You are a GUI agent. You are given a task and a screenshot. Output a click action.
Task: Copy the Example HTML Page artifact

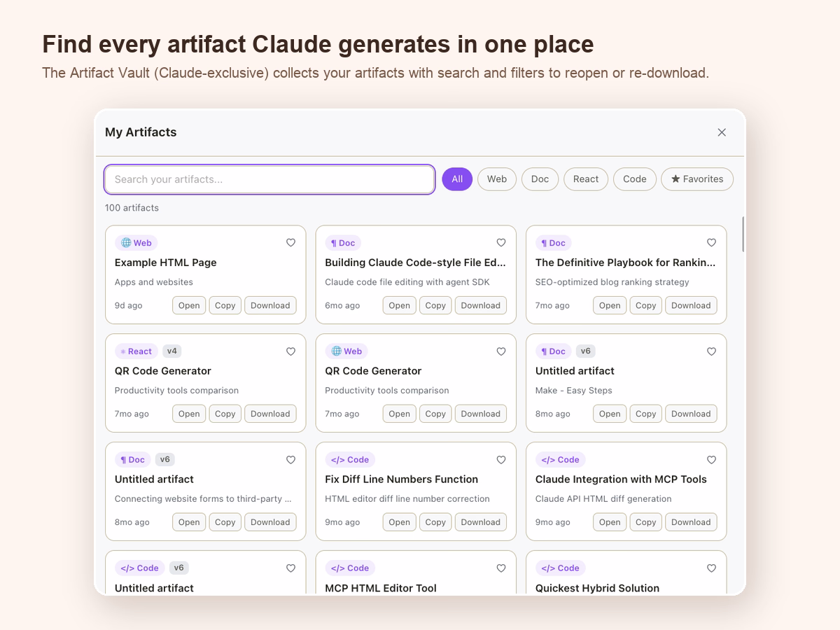click(x=225, y=305)
